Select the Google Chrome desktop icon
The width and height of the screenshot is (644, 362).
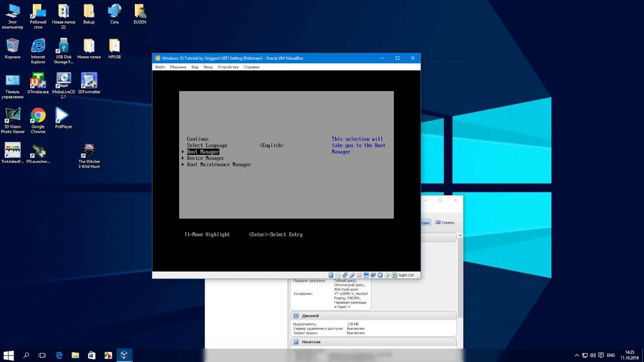pos(38,121)
